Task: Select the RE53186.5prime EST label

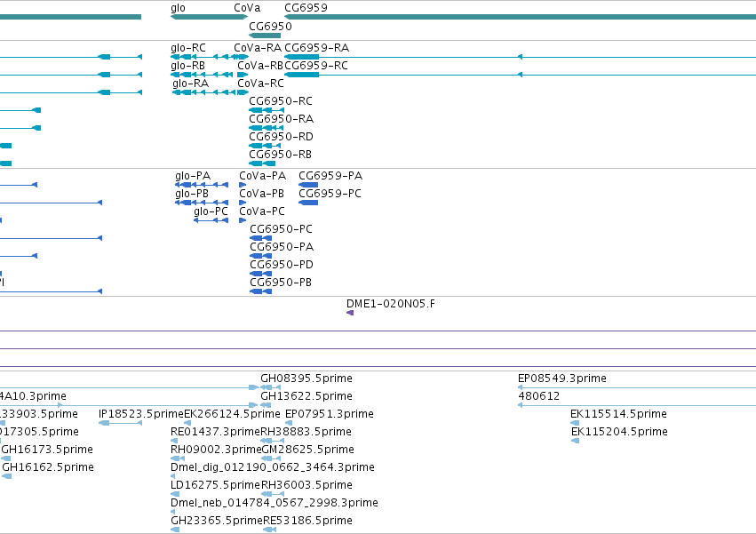Action: 307,521
